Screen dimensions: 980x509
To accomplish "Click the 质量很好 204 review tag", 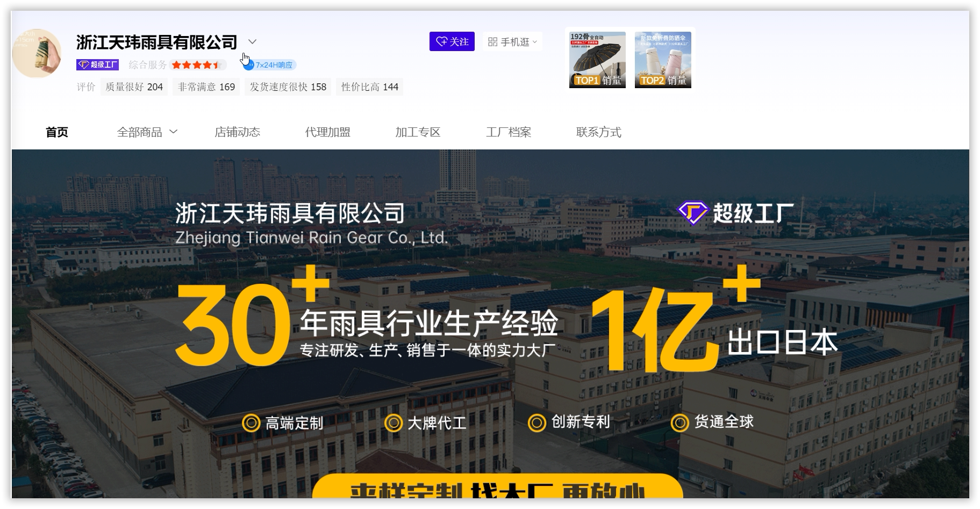I will [x=134, y=86].
